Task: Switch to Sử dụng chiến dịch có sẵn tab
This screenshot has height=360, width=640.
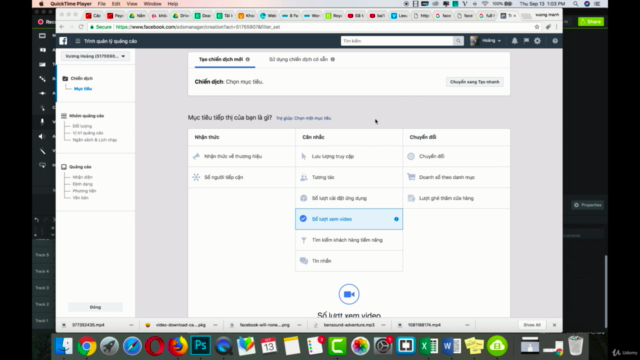Action: click(298, 59)
